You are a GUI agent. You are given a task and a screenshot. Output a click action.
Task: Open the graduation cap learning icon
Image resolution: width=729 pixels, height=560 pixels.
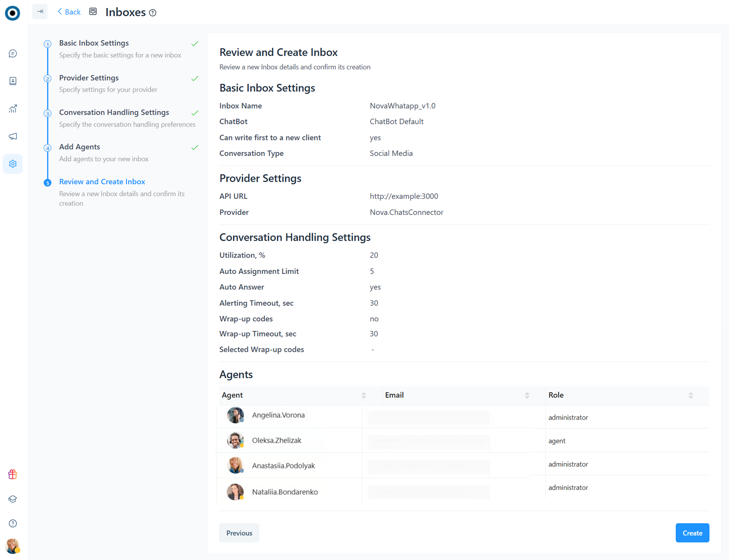[13, 499]
